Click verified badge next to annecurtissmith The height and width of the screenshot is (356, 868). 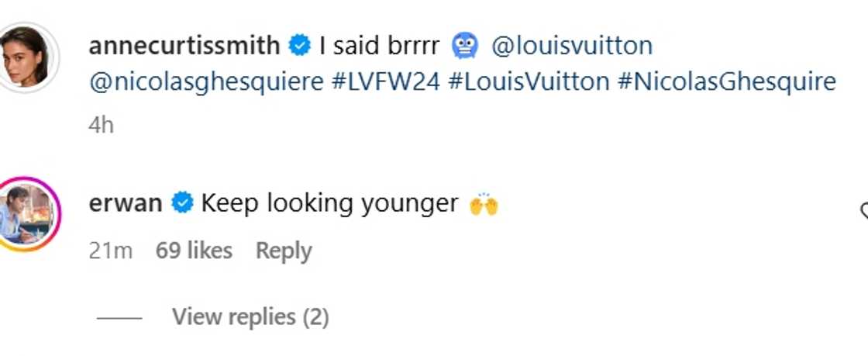coord(299,46)
